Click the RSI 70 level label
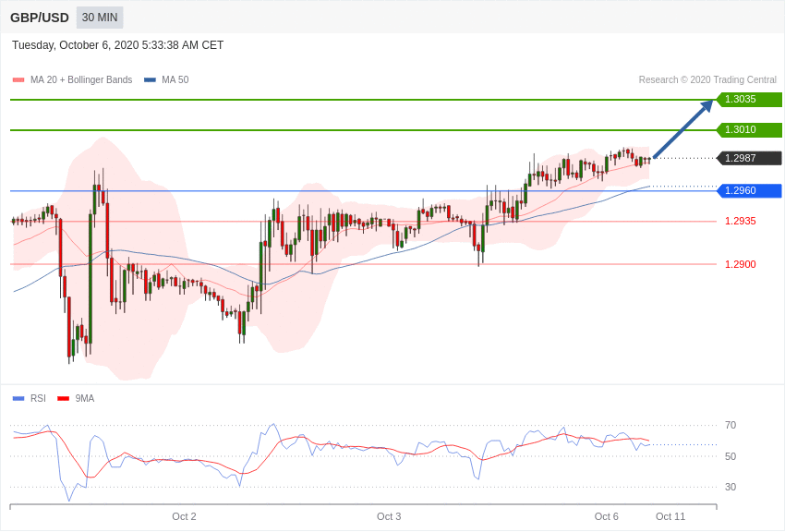 731,426
